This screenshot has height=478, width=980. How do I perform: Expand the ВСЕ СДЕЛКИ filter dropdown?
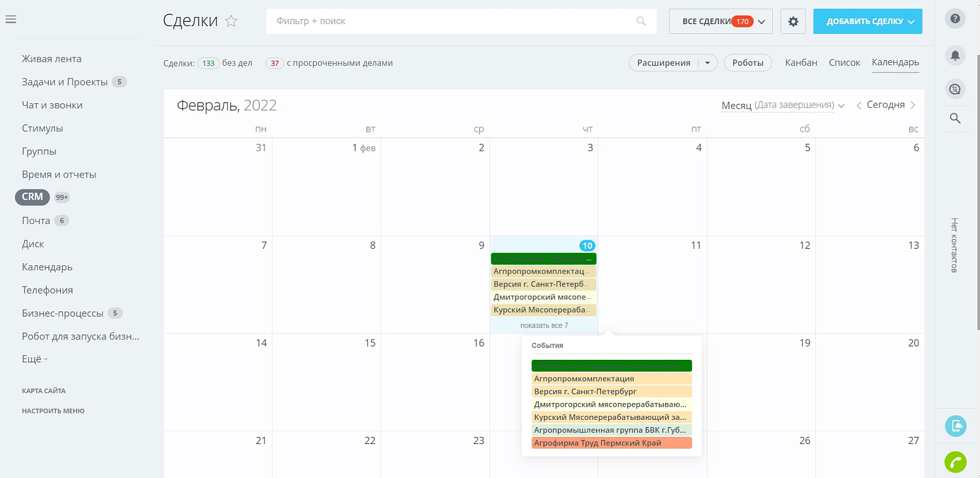pos(761,21)
